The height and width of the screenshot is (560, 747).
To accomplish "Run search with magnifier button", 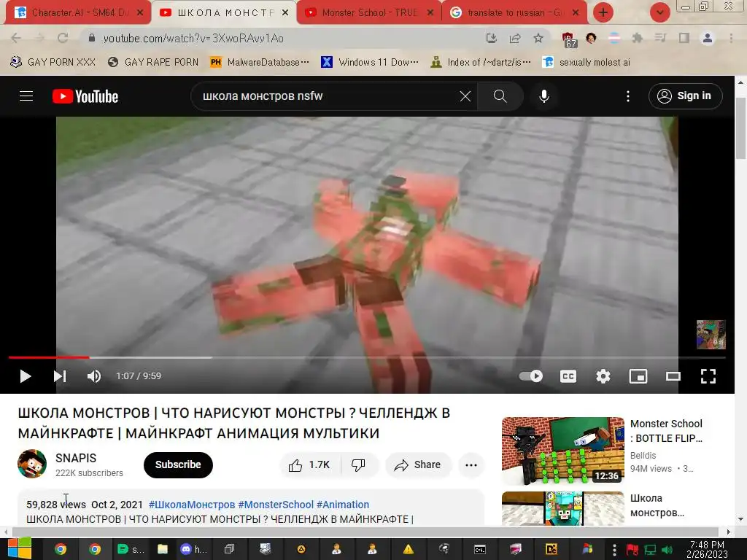I will 500,96.
